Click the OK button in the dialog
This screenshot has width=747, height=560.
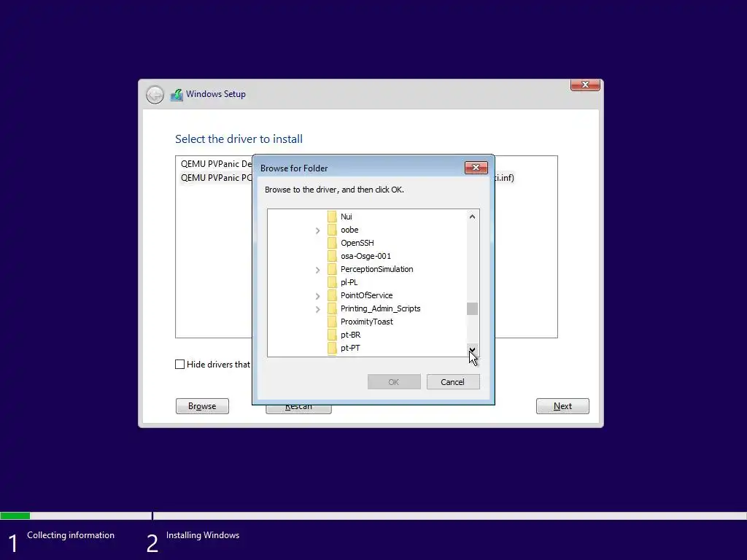394,382
